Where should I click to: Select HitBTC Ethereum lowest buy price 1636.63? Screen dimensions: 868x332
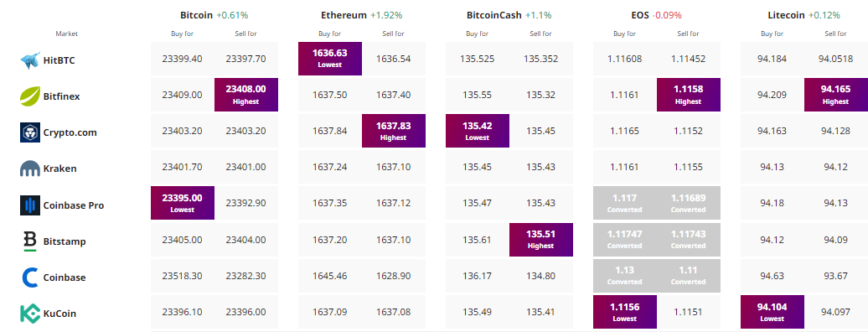click(x=330, y=59)
